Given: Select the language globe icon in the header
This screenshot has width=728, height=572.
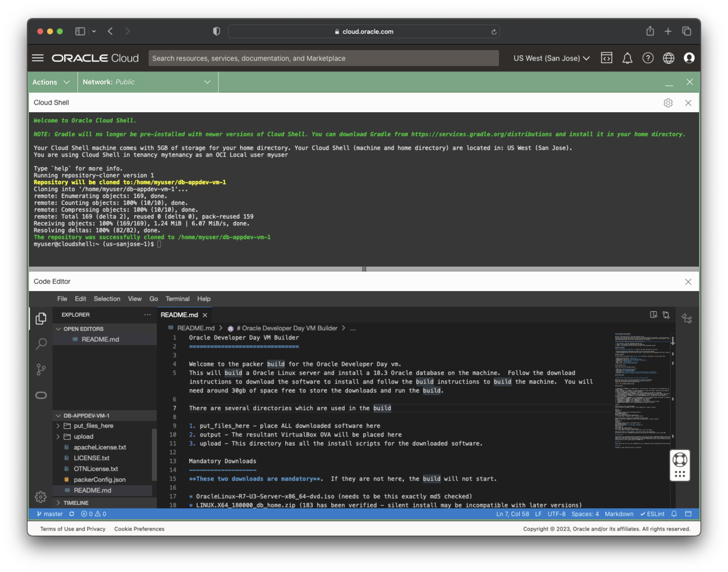Looking at the screenshot, I should tap(668, 58).
